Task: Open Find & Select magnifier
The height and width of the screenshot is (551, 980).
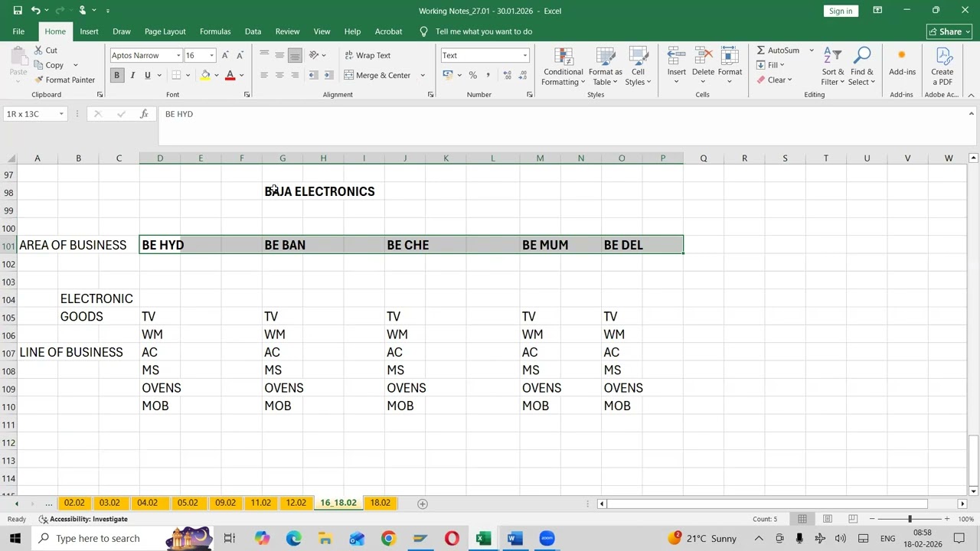Action: click(x=861, y=67)
